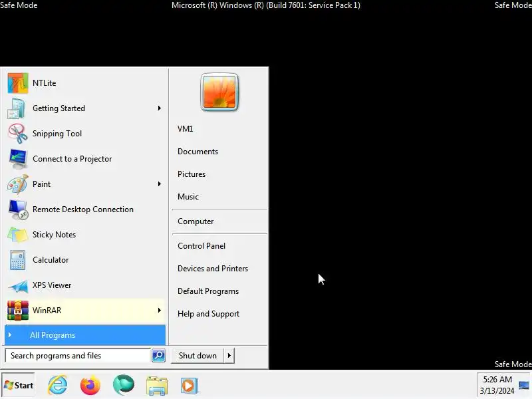Click the Start button
Viewport: 532px width, 399px height.
(19, 385)
